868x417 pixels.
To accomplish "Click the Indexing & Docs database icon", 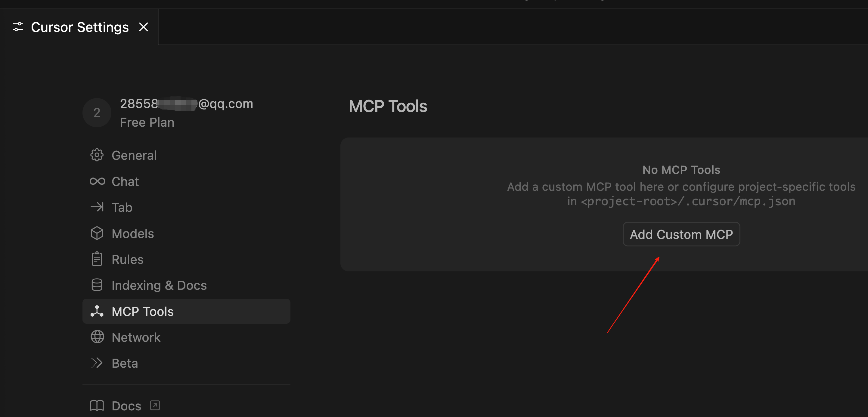I will (97, 285).
